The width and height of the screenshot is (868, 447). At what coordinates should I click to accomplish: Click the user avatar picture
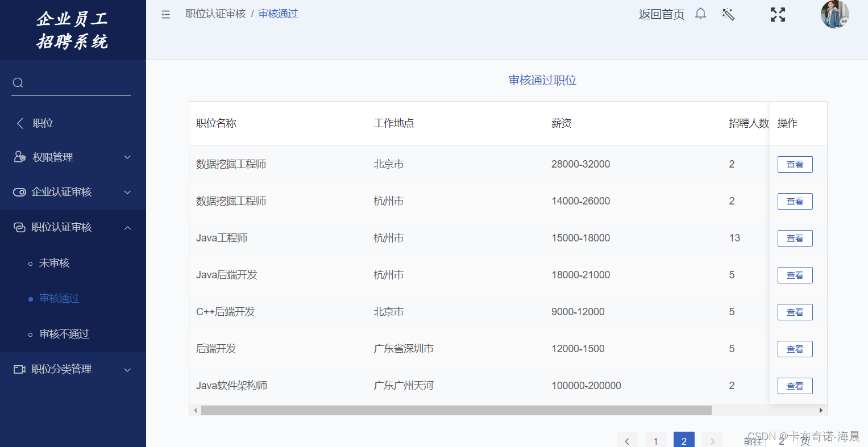point(834,14)
